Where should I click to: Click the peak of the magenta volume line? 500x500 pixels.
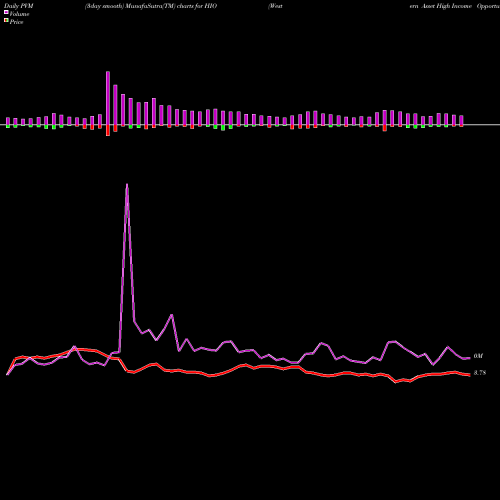(127, 184)
